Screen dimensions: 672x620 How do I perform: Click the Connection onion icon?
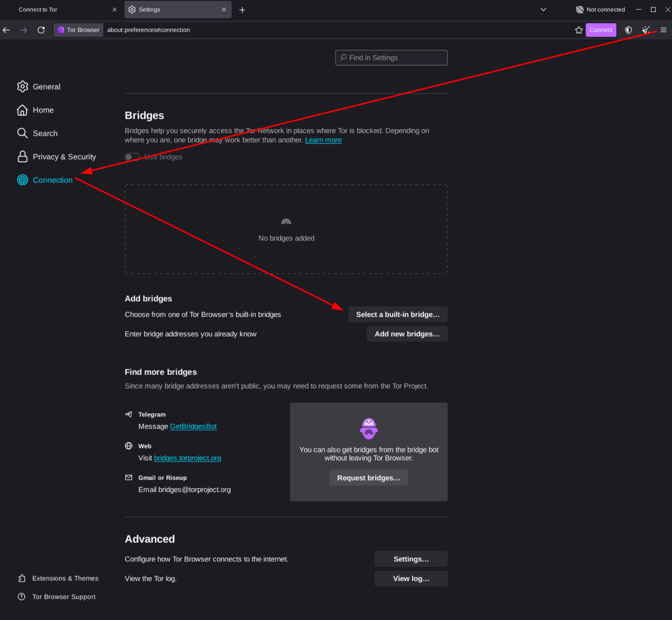(23, 180)
